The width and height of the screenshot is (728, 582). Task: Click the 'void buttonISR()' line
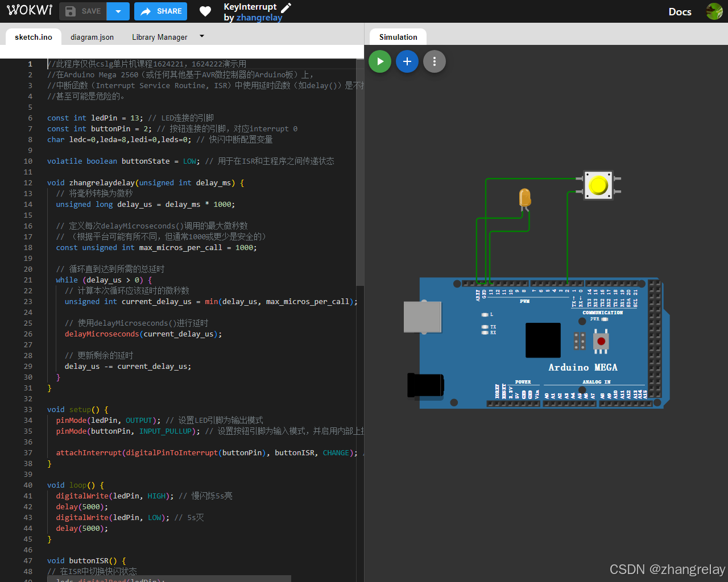86,560
